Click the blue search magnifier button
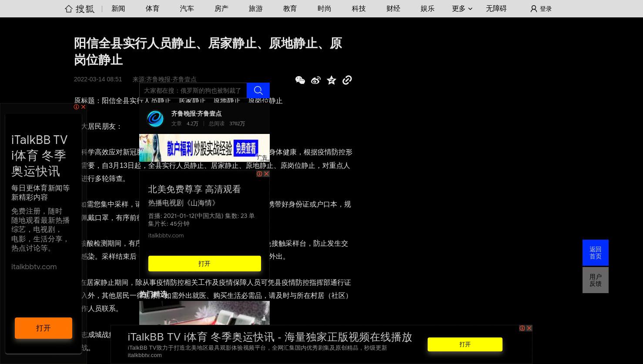643x364 pixels. [258, 90]
